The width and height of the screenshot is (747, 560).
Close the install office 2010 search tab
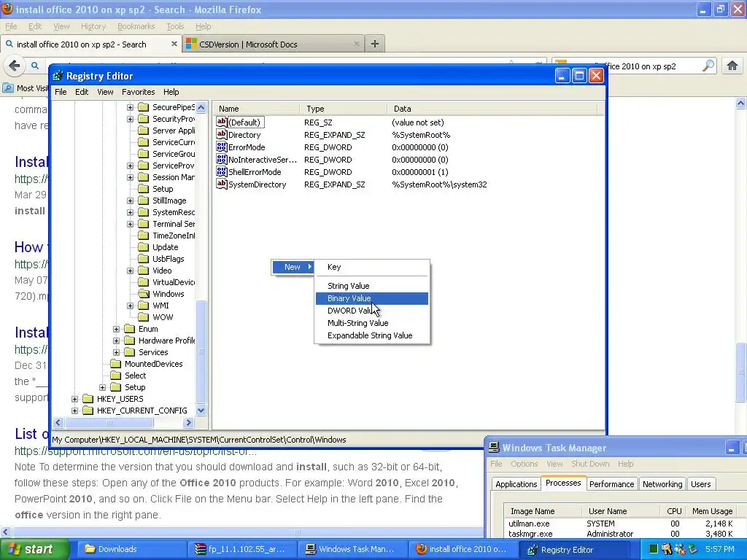tap(174, 44)
